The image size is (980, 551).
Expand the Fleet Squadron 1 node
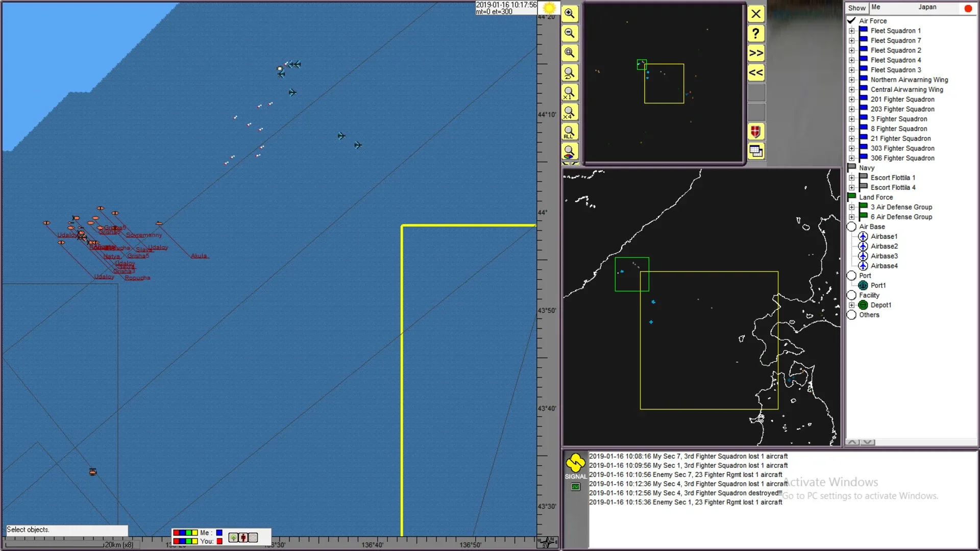click(851, 31)
